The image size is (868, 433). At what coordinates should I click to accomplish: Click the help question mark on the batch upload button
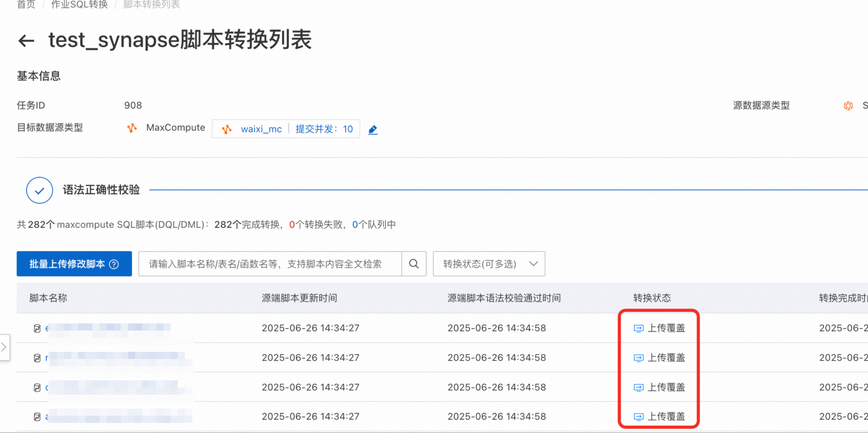coord(114,264)
